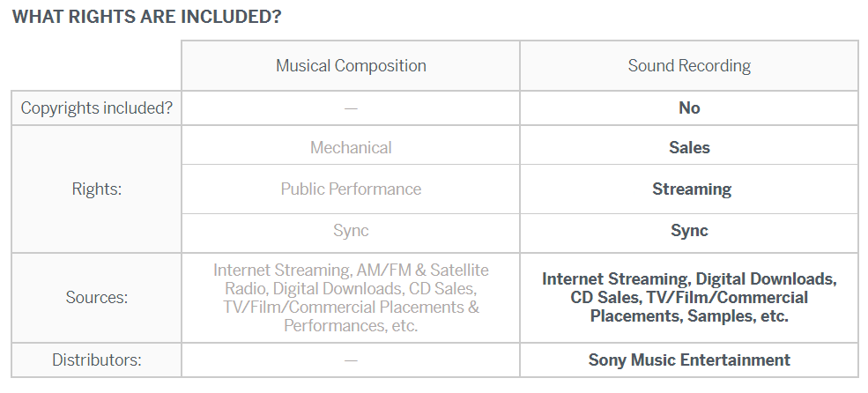Click the 'Copyrights included?' row label
This screenshot has height=393, width=868.
97,108
